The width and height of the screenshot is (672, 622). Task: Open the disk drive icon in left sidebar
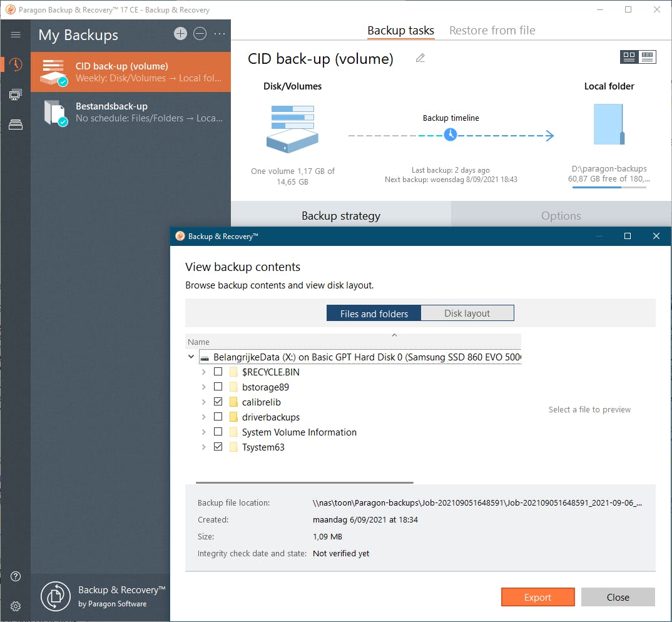[16, 125]
